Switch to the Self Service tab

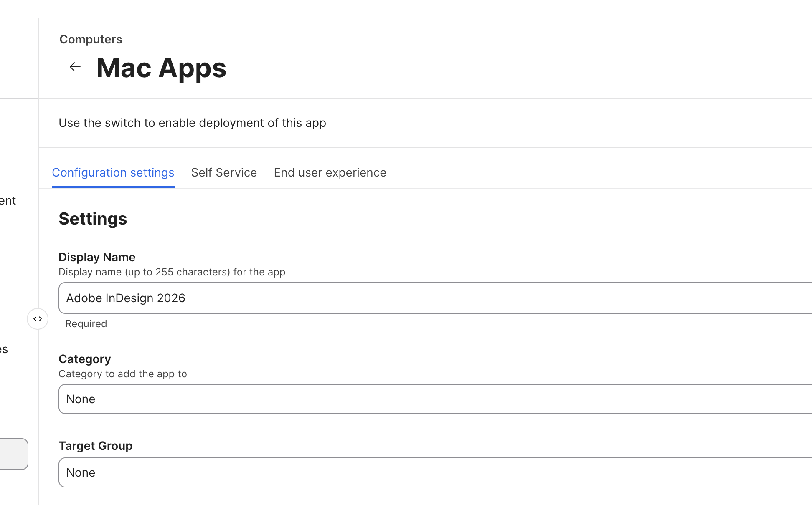point(224,172)
